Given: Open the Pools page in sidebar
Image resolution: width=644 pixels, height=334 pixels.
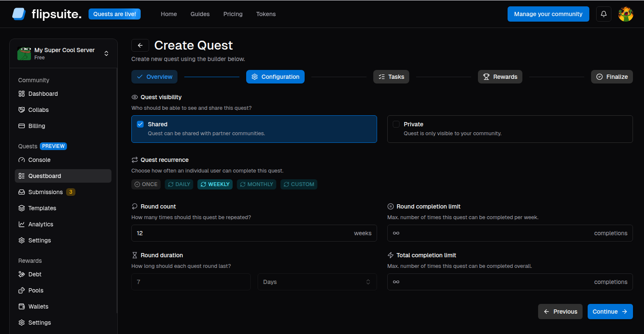Looking at the screenshot, I should [x=36, y=290].
